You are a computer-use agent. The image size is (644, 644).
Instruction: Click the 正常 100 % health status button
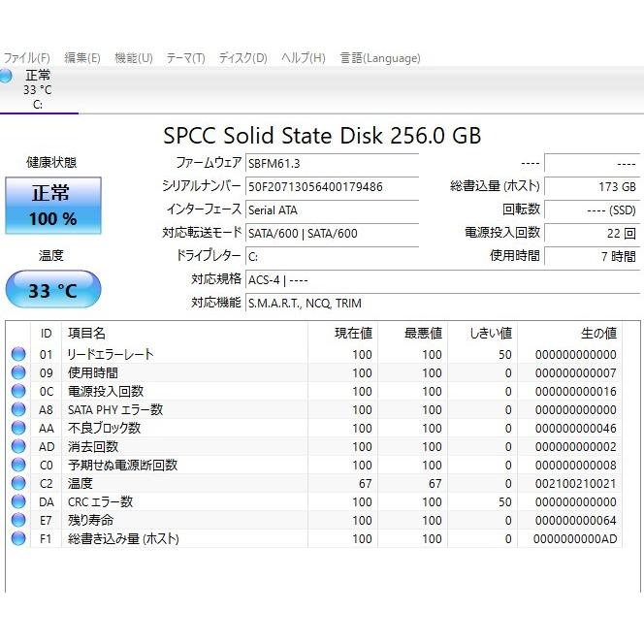(51, 205)
